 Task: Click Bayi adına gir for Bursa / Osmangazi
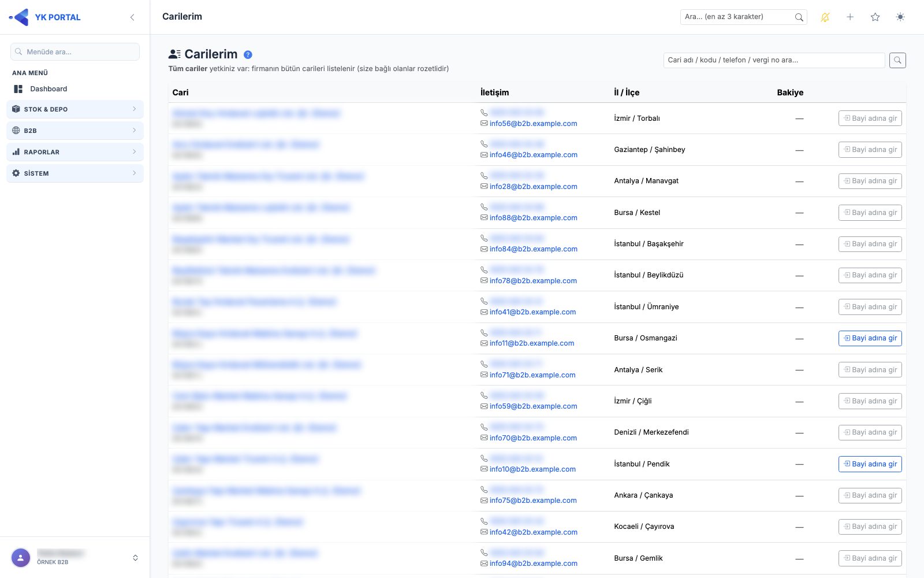870,338
